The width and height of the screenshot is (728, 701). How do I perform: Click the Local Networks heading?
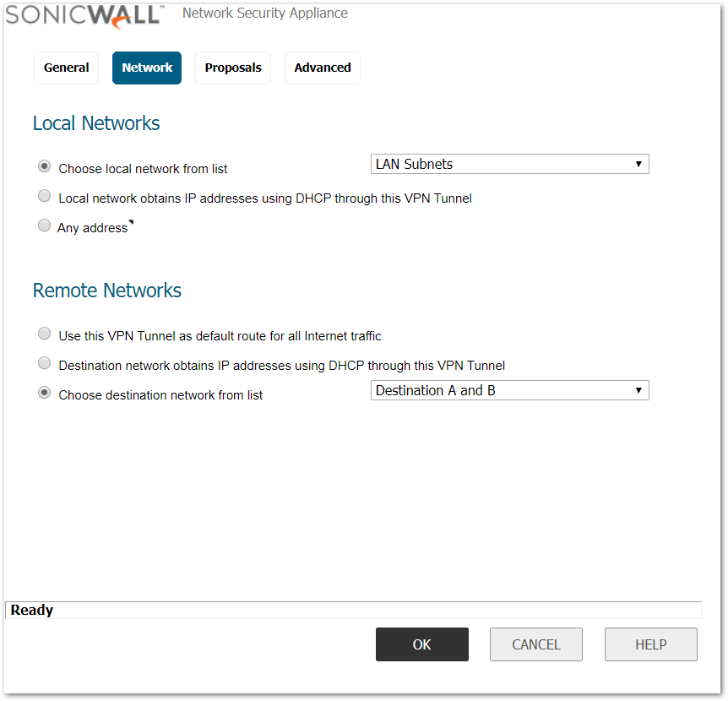(96, 123)
